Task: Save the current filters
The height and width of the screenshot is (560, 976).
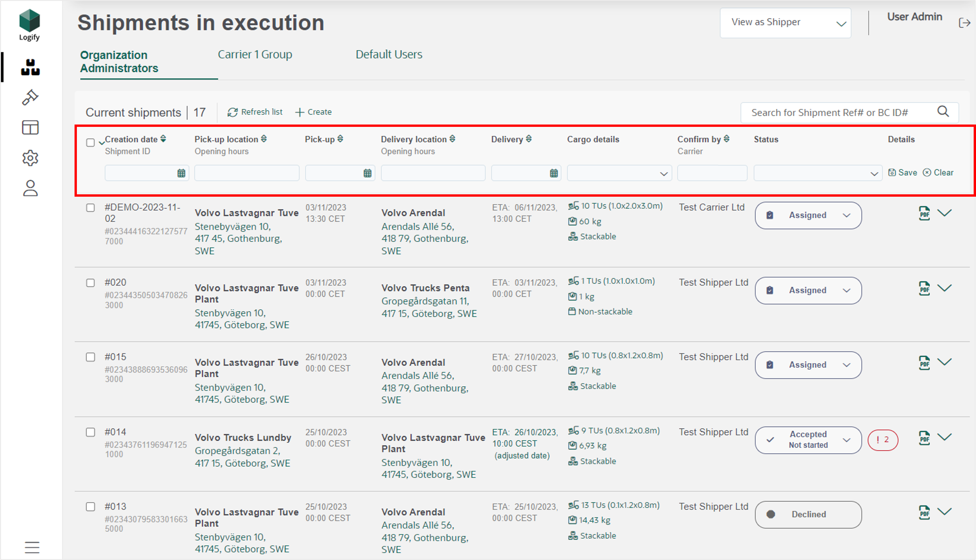Action: 902,173
